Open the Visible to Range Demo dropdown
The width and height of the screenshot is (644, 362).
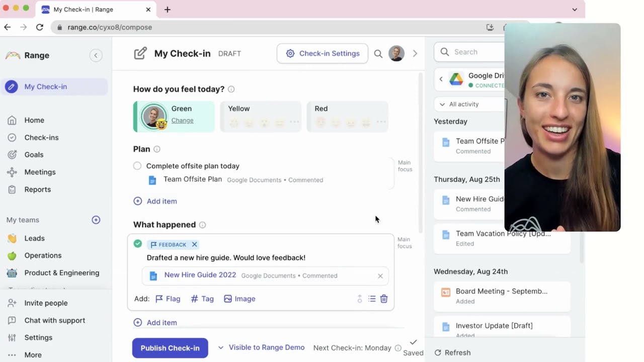(x=262, y=347)
